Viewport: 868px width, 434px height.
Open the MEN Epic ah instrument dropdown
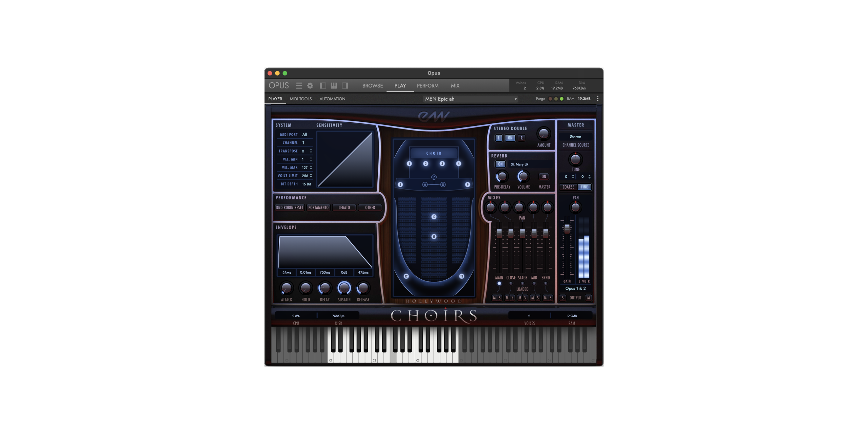471,99
